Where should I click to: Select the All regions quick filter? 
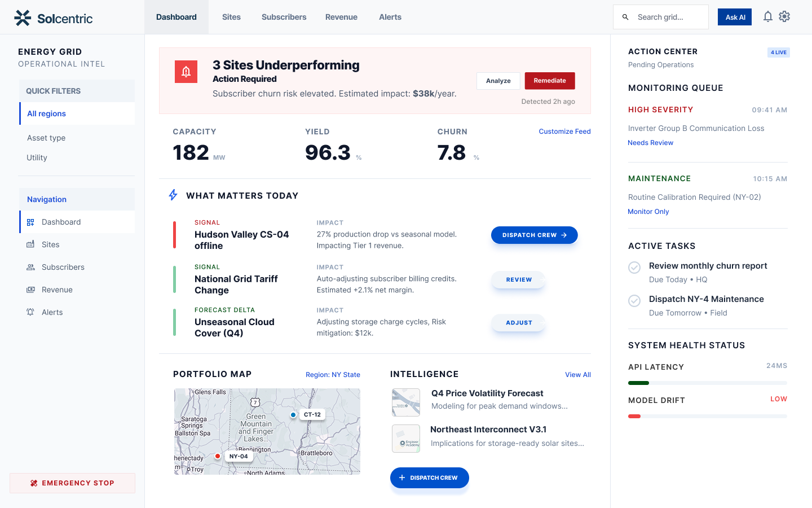47,113
